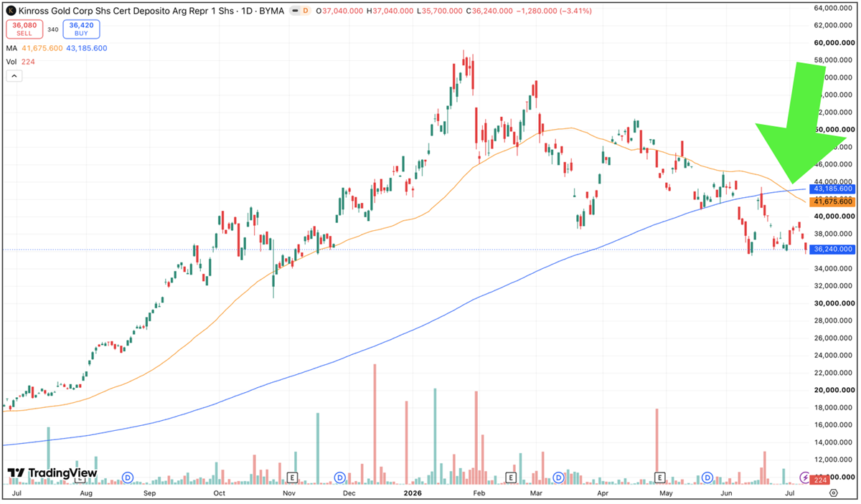Click the blue 36,240.000 last price label
This screenshot has width=861, height=504.
[x=832, y=249]
